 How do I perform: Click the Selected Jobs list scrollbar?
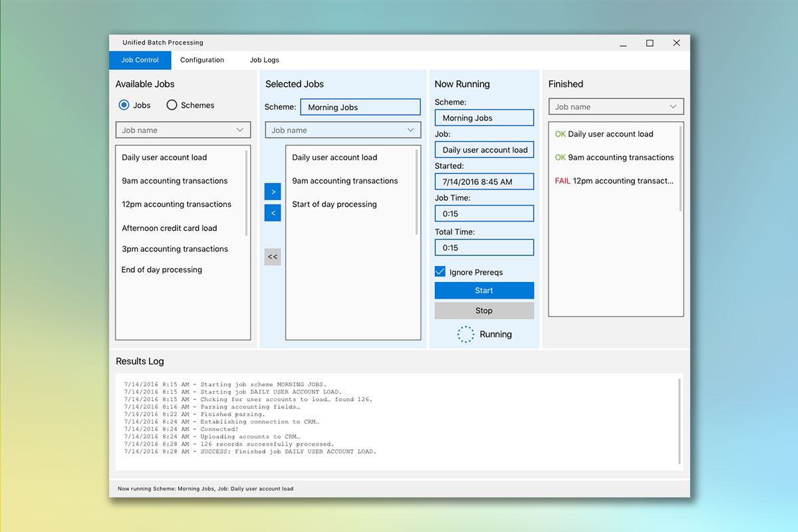click(x=417, y=192)
